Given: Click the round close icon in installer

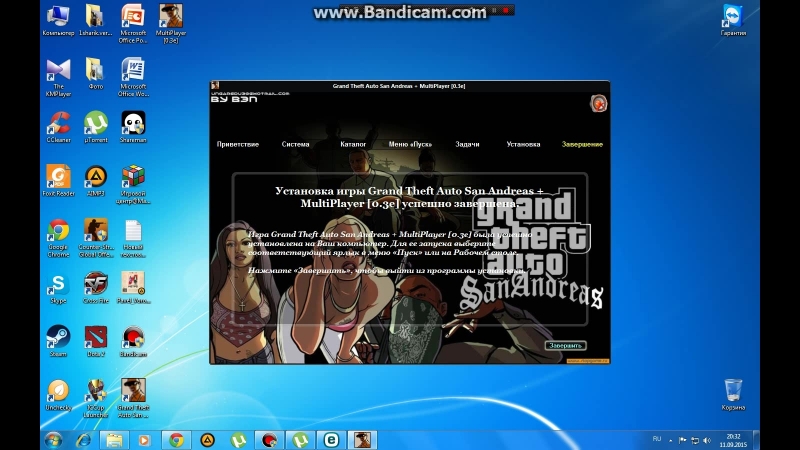Looking at the screenshot, I should tap(598, 104).
